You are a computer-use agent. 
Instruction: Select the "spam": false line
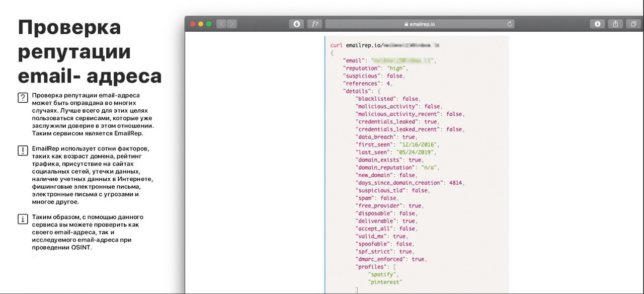[377, 198]
